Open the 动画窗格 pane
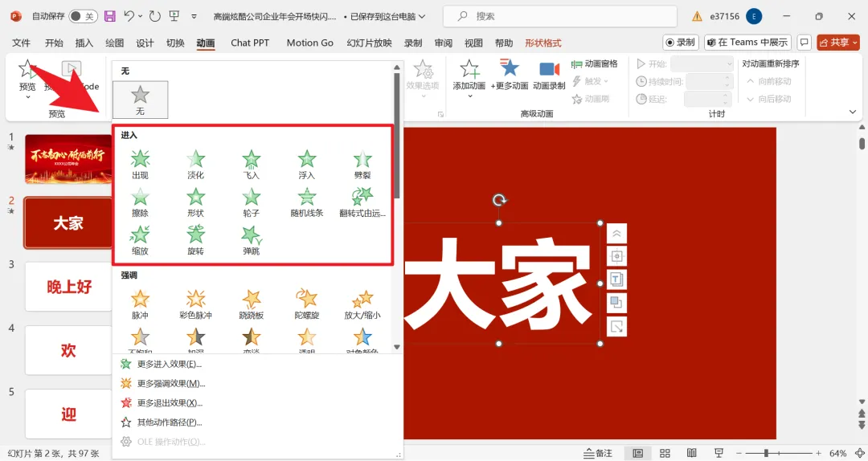Image resolution: width=868 pixels, height=461 pixels. (x=595, y=64)
